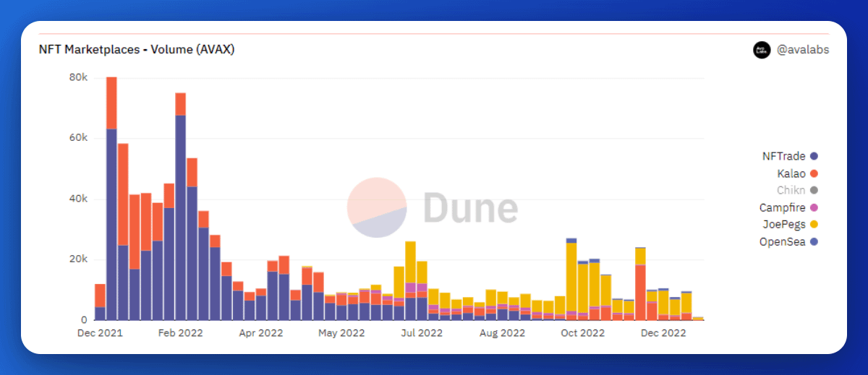Screen dimensions: 868x375
Task: Click the red Kalao legend dot
Action: [x=814, y=173]
